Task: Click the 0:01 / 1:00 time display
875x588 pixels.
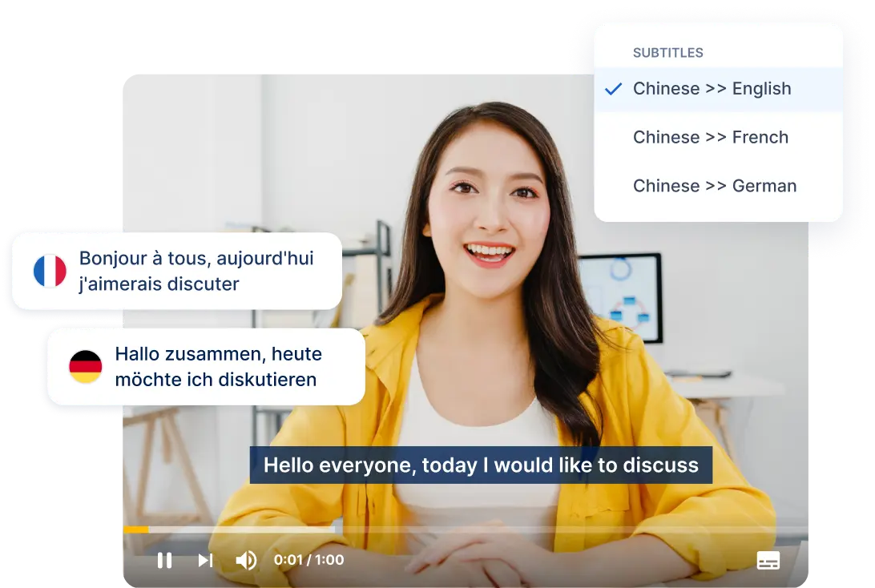Action: 308,560
